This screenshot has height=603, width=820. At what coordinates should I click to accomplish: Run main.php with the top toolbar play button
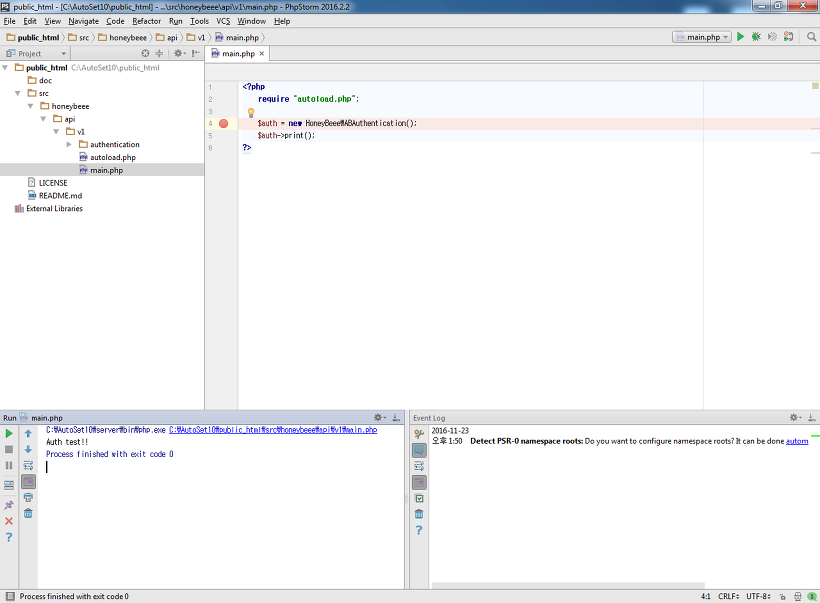pyautogui.click(x=740, y=37)
